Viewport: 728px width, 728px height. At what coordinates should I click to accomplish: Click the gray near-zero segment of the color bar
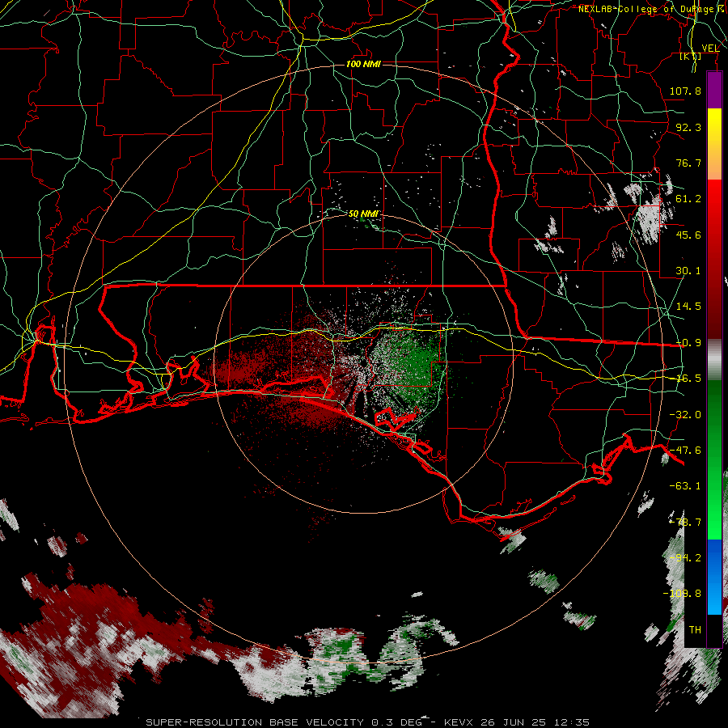coord(714,360)
